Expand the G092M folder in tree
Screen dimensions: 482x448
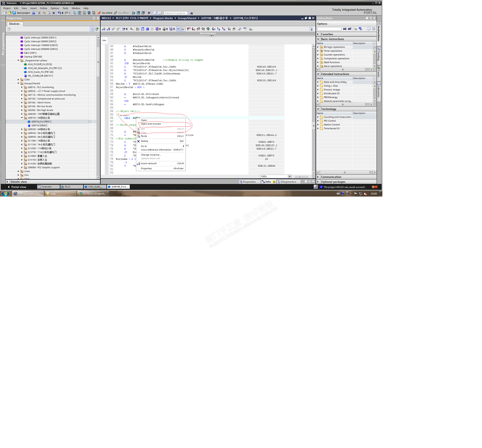point(22,129)
